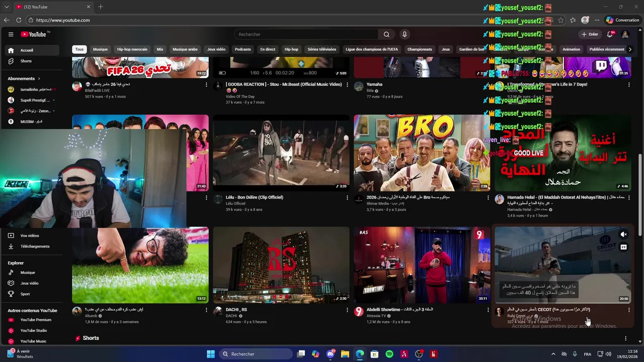Viewport: 644px width, 362px height.
Task: Open options menu for GOOBA REACTION video
Action: point(347,84)
